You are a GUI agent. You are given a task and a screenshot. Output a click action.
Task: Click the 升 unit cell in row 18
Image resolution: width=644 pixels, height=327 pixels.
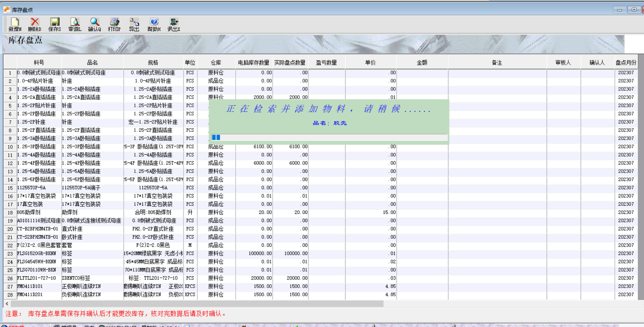[190, 213]
